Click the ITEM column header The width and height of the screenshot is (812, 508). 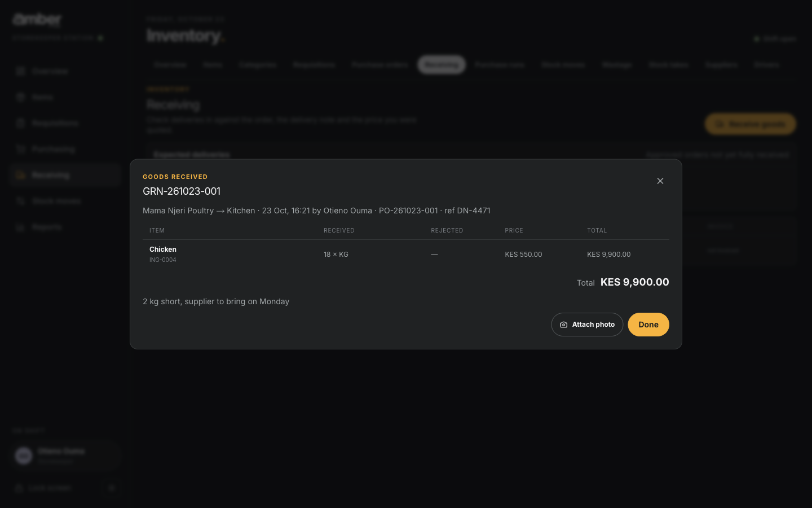(x=157, y=230)
